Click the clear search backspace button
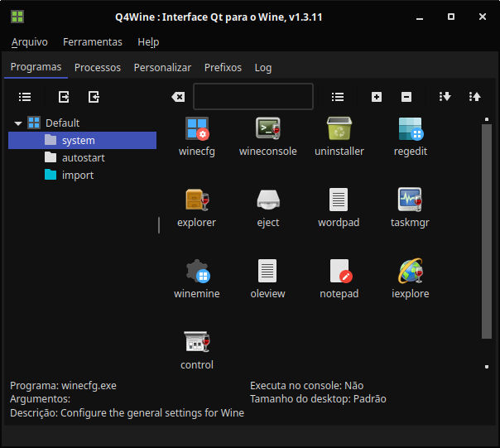The image size is (500, 448). [178, 97]
